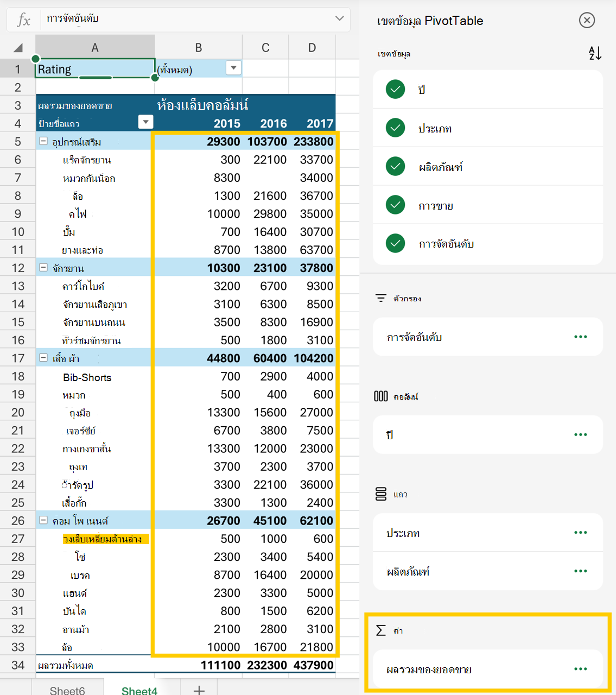
Task: Select the ปี item in columns area
Action: pyautogui.click(x=487, y=434)
